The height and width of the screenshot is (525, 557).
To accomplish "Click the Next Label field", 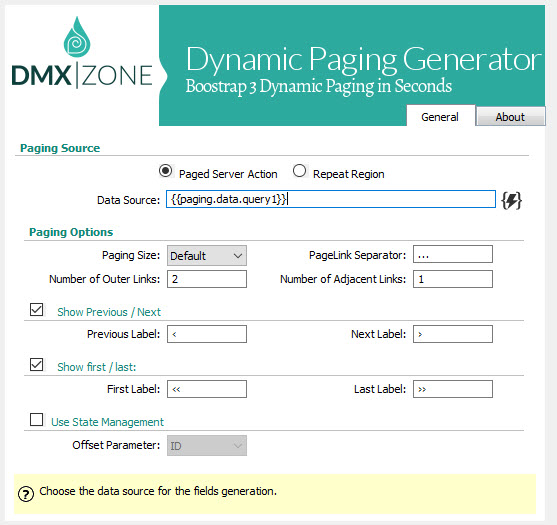I will pyautogui.click(x=453, y=334).
